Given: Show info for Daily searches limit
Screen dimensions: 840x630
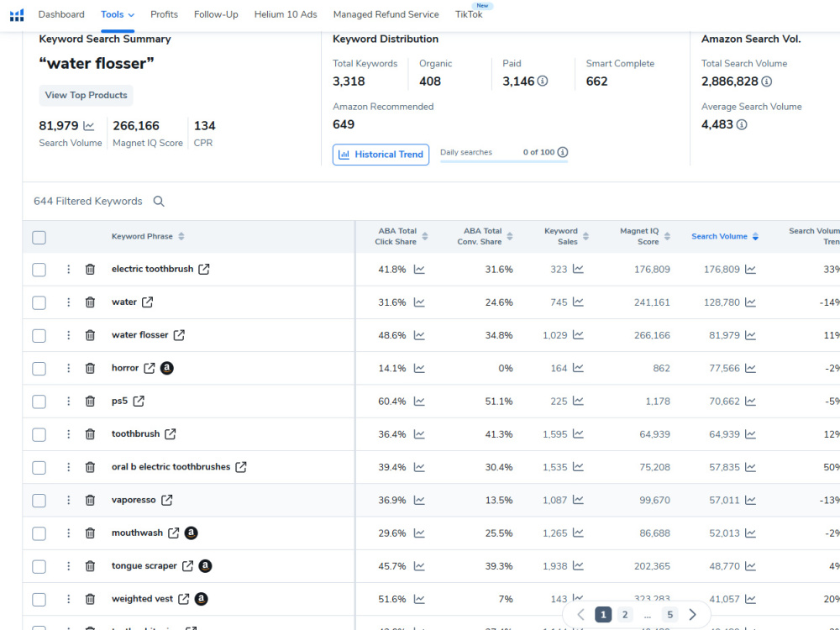Looking at the screenshot, I should coord(563,152).
